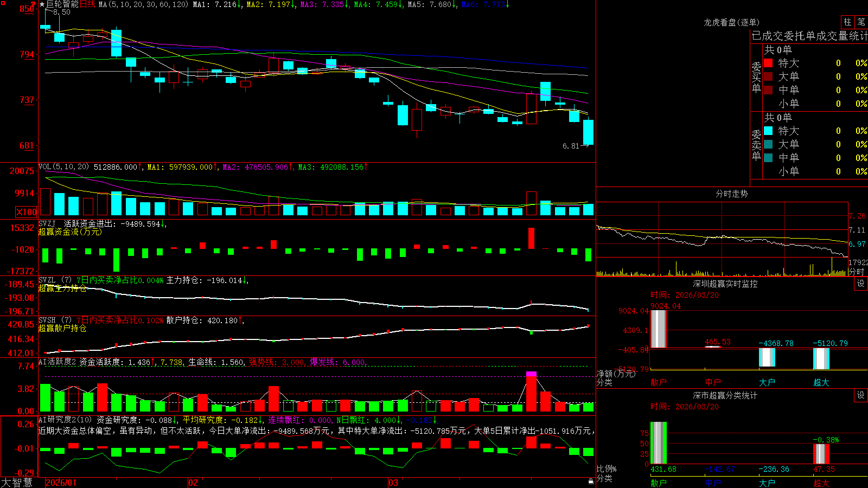Click the 大智慧 logo at the bottom-left

click(17, 483)
